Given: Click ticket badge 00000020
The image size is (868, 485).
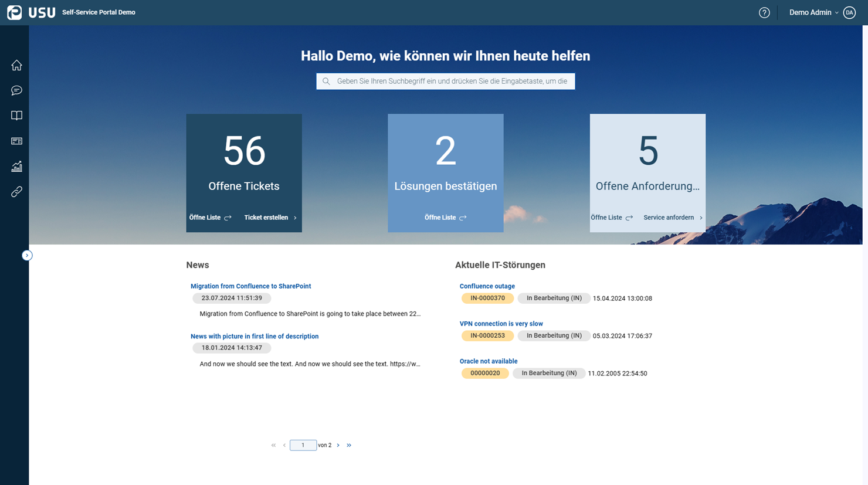Looking at the screenshot, I should pyautogui.click(x=485, y=373).
